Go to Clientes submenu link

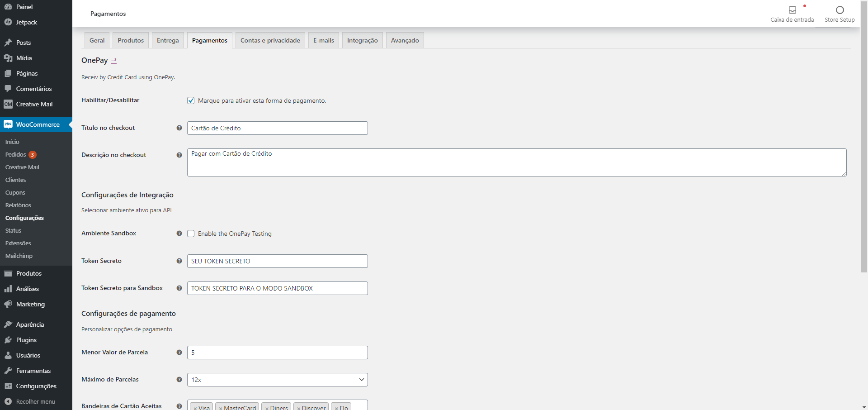tap(16, 180)
